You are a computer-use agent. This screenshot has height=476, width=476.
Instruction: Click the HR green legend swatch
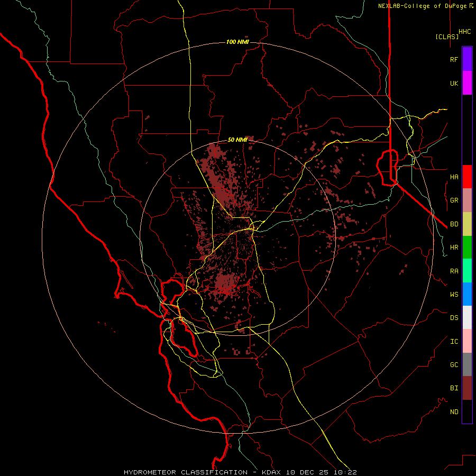tap(467, 248)
